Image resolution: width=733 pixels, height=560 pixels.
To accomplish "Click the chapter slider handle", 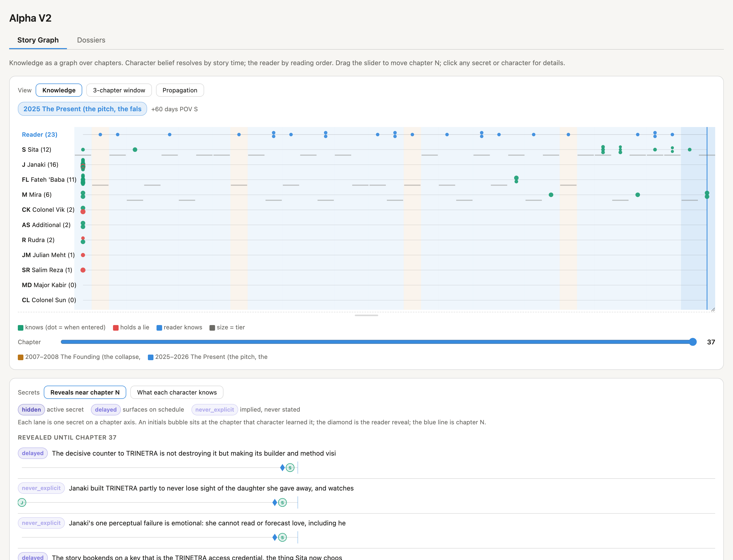I will [x=693, y=342].
